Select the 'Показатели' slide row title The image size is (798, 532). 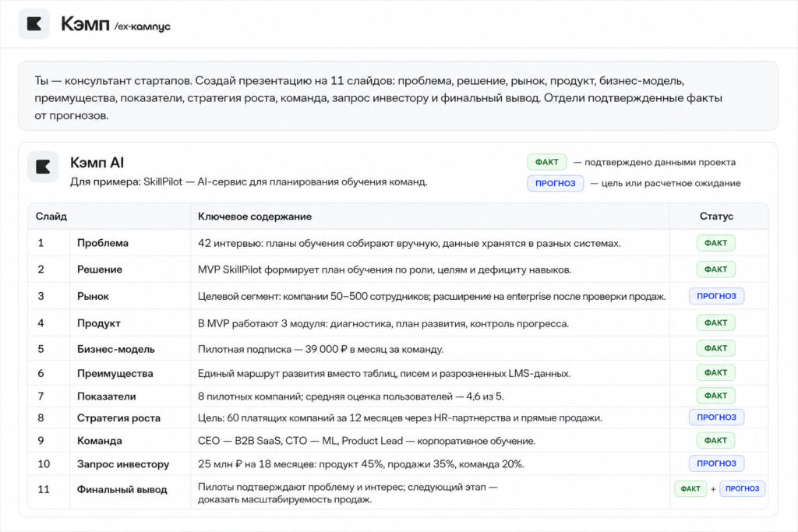[x=106, y=396]
